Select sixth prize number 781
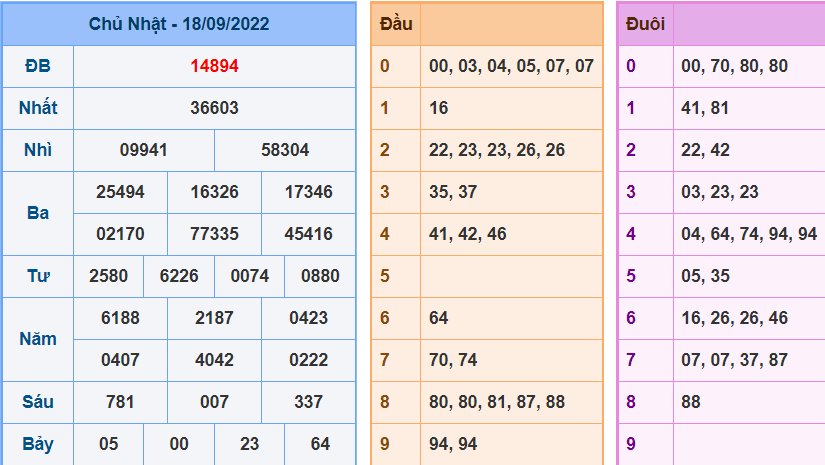This screenshot has width=825, height=465. [x=120, y=402]
